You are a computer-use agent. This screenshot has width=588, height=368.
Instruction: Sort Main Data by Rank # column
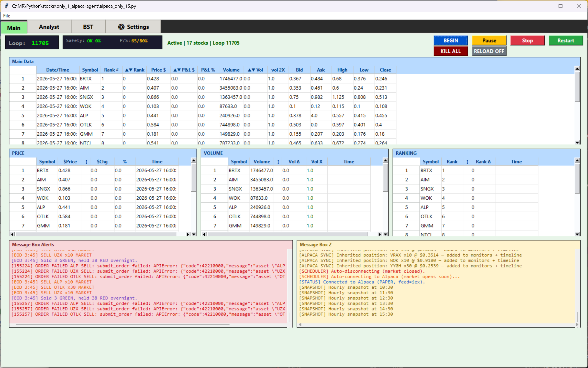111,70
